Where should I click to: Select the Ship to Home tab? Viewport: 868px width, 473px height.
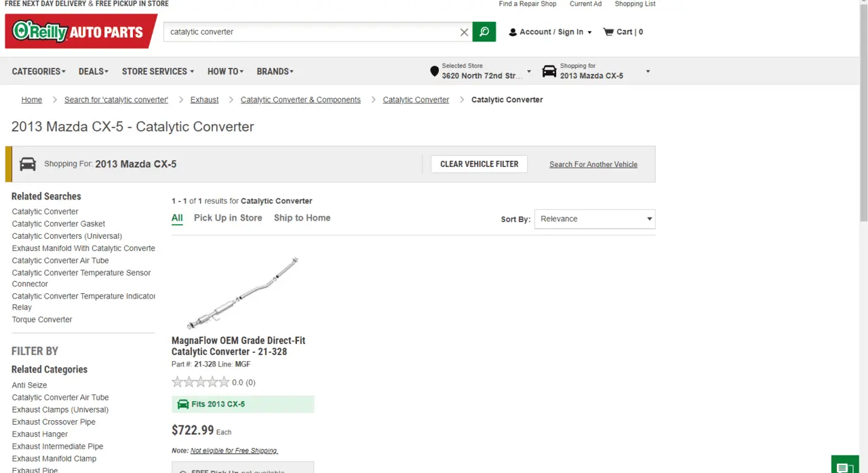point(302,218)
